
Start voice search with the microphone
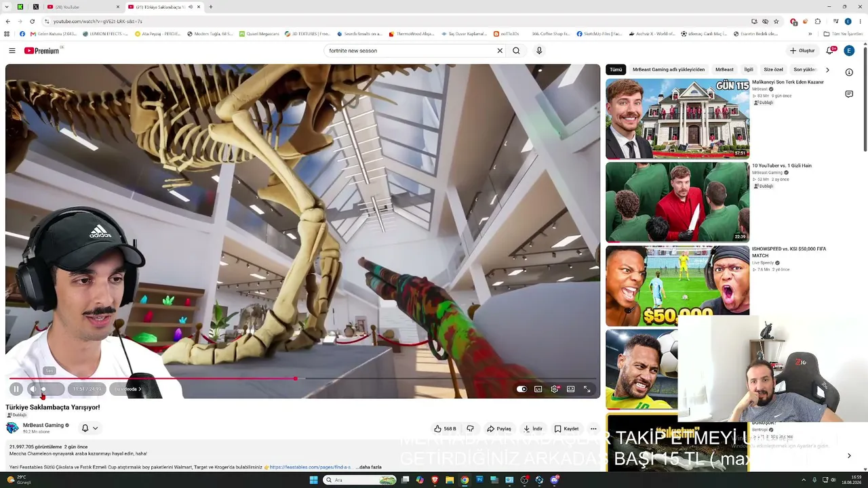click(x=539, y=51)
